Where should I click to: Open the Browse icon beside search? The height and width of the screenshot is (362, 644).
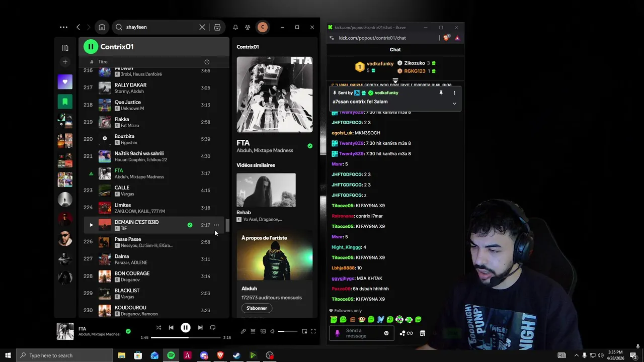coord(217,27)
